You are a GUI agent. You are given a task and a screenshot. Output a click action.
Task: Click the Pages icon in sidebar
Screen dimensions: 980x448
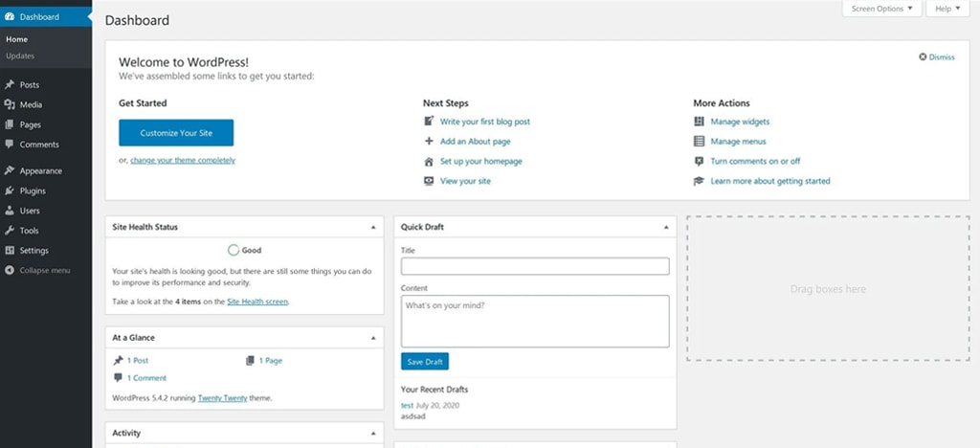point(10,125)
